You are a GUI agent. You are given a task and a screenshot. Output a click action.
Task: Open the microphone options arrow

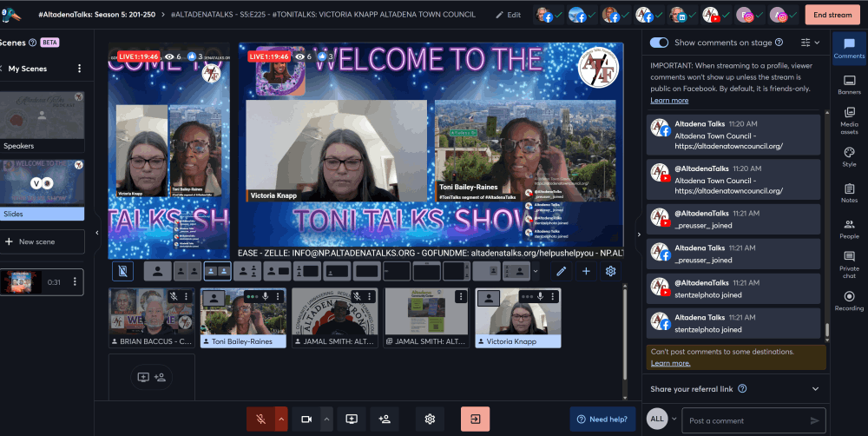[x=281, y=419]
